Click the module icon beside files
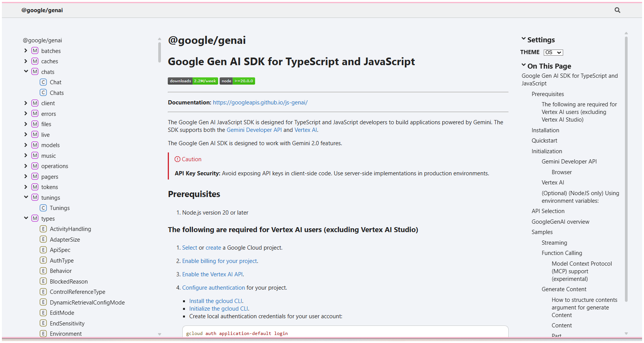644x343 pixels. (x=35, y=124)
